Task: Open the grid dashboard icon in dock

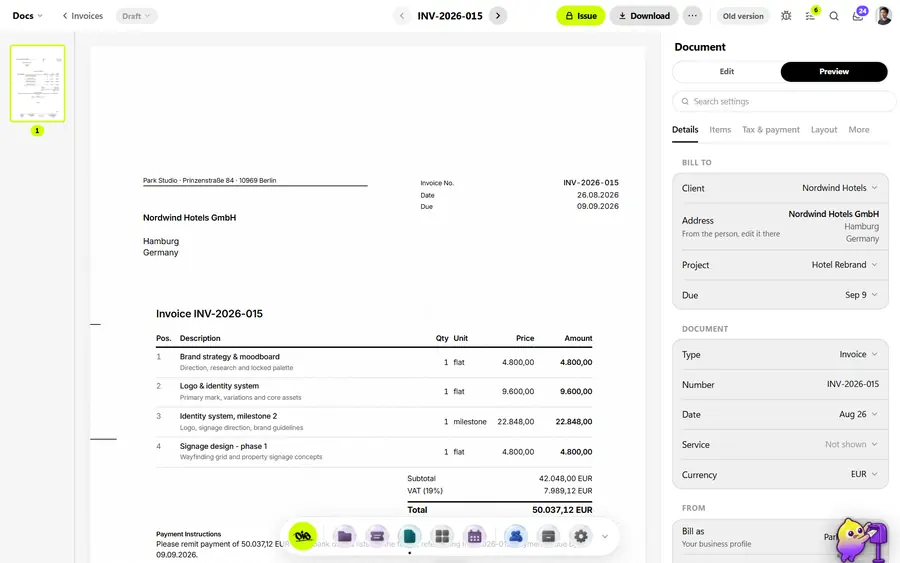Action: (x=442, y=536)
